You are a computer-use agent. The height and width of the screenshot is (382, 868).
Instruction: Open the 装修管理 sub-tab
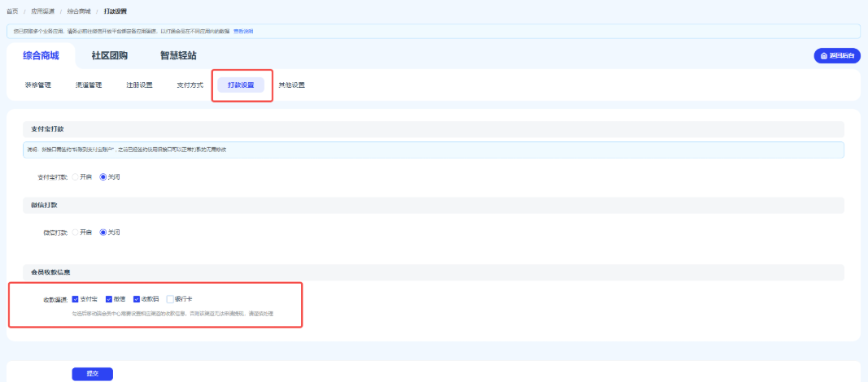click(x=38, y=85)
